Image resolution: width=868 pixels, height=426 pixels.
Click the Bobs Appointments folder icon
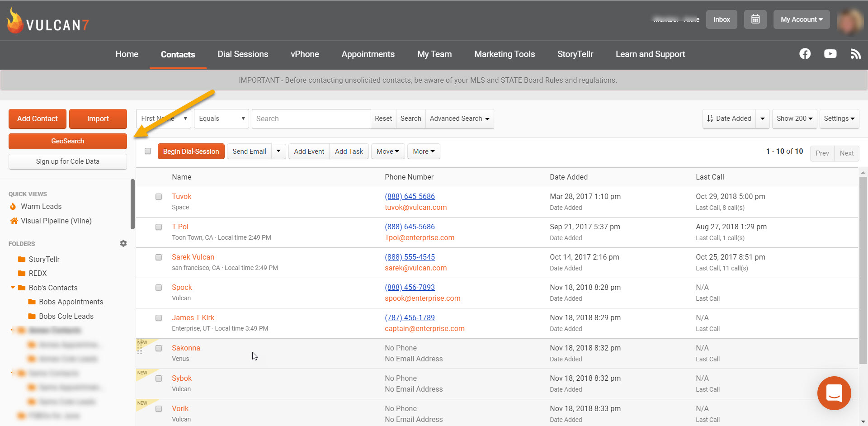32,302
